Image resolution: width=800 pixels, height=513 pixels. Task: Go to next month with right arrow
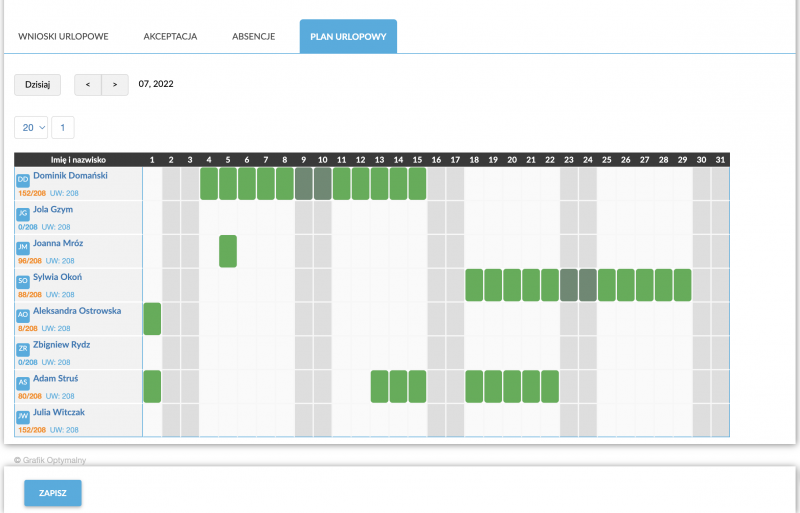point(115,85)
